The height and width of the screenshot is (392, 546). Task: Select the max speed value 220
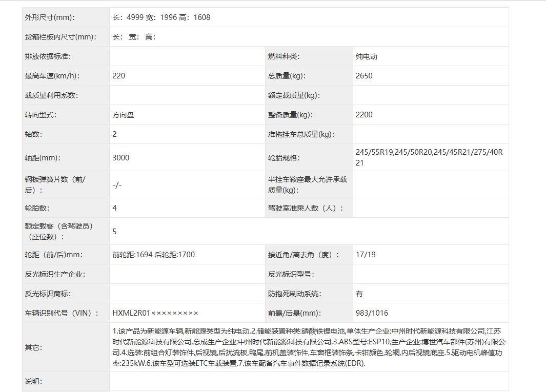click(119, 76)
